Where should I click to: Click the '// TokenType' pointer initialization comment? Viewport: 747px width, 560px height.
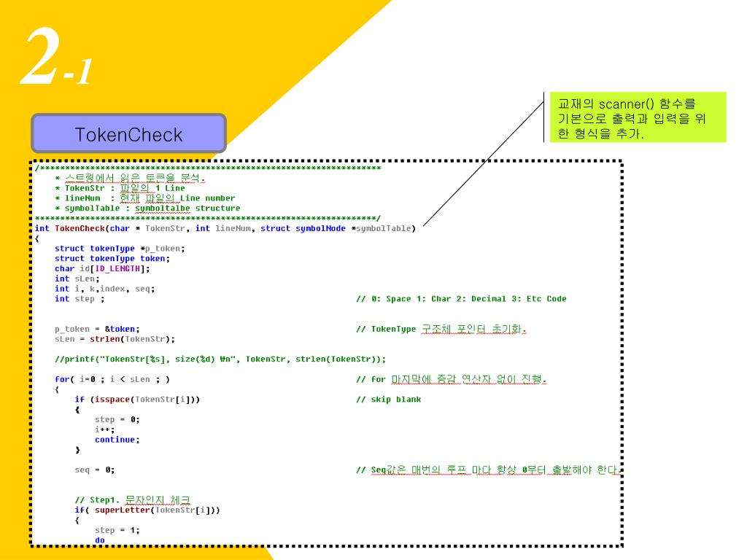click(441, 329)
